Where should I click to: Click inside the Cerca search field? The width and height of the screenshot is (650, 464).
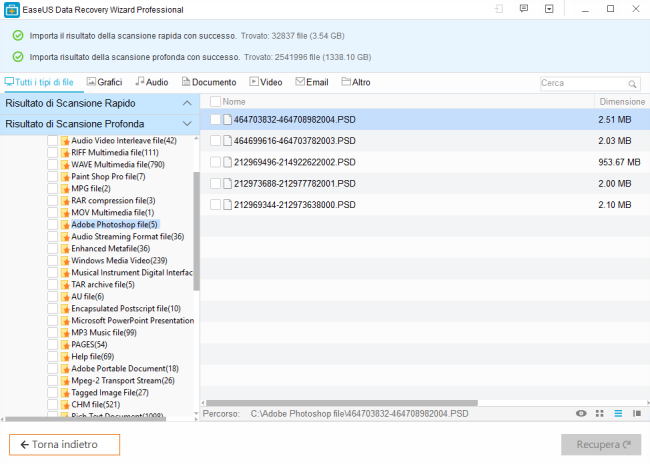(580, 83)
